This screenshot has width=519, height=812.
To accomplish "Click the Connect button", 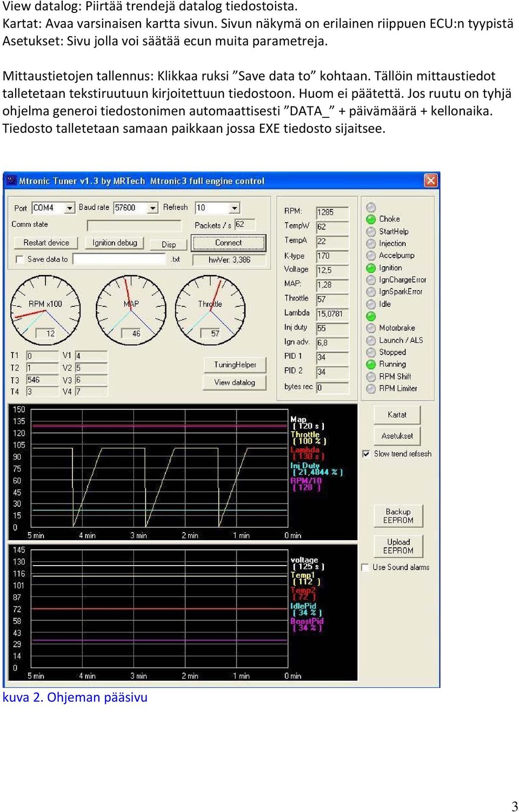I will click(229, 243).
